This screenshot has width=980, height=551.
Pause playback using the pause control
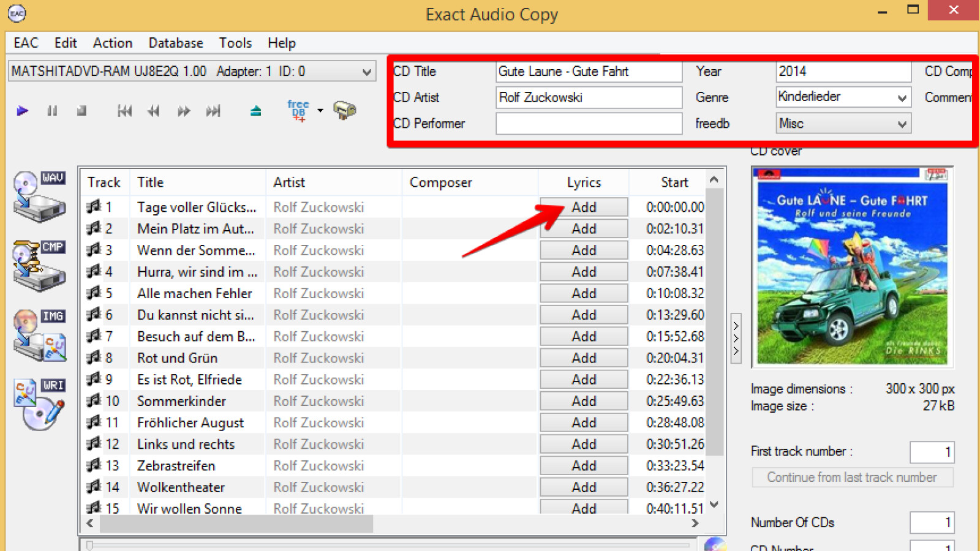pyautogui.click(x=52, y=110)
